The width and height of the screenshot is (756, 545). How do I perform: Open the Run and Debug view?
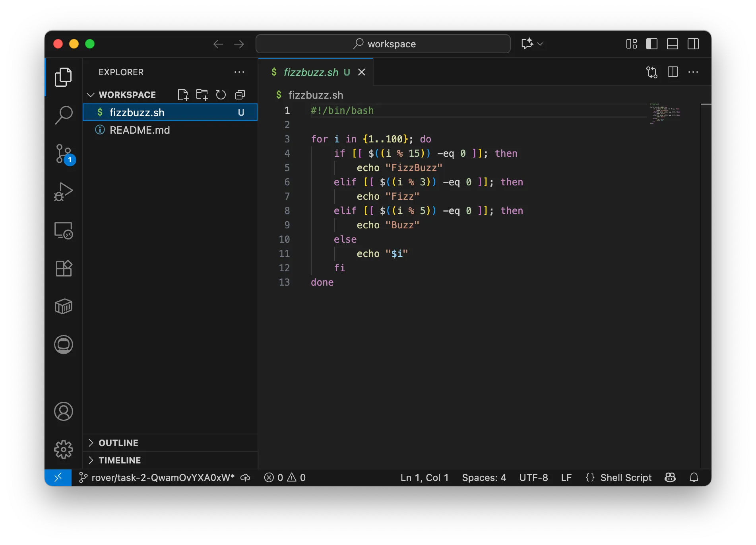[64, 191]
